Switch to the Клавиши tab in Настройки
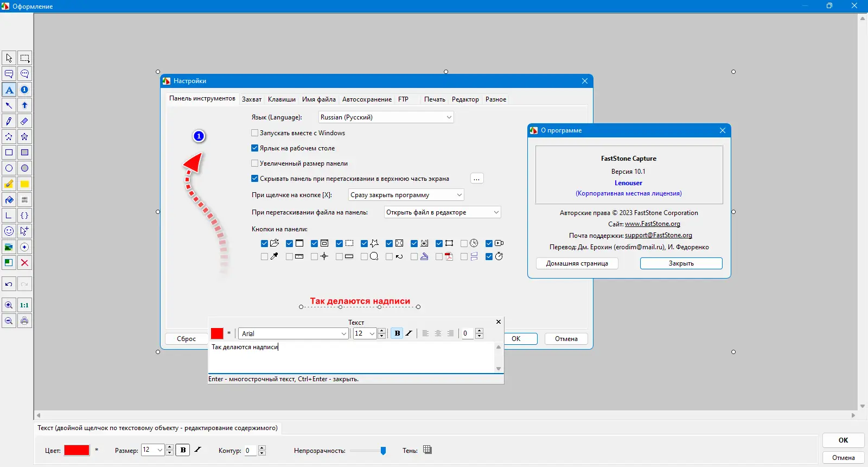868x467 pixels. [282, 99]
